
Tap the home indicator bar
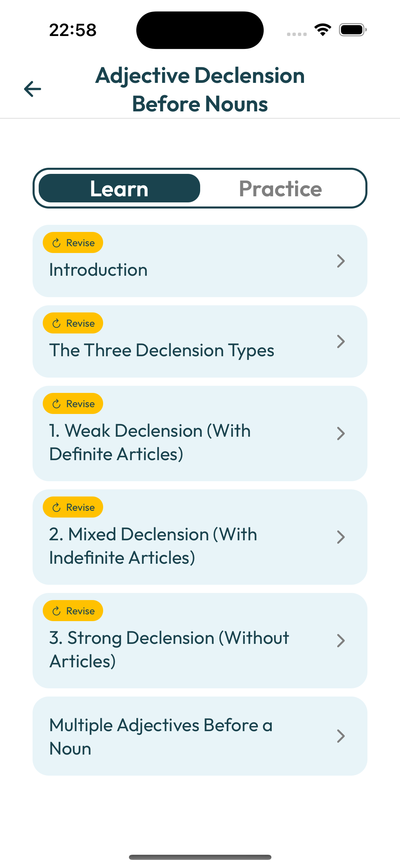click(x=200, y=857)
